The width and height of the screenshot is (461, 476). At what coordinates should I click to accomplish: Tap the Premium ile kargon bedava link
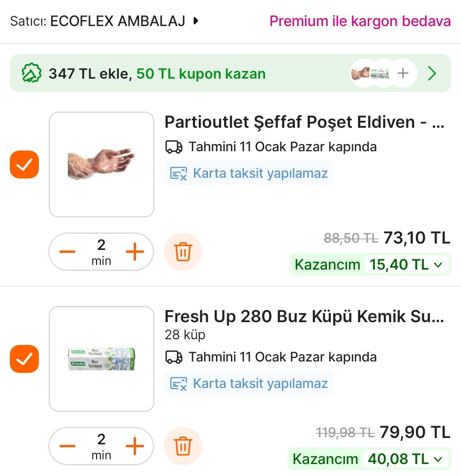coord(360,21)
